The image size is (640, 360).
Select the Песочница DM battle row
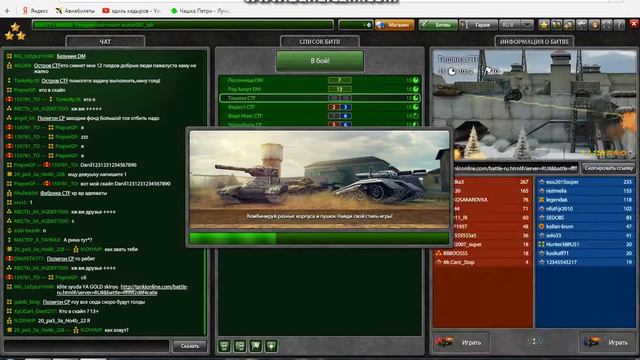click(x=320, y=80)
